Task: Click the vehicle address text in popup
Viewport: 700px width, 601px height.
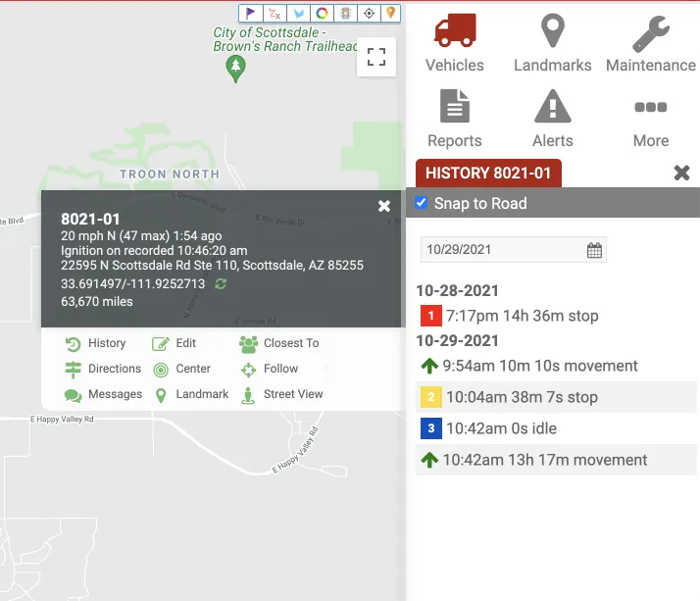Action: (x=212, y=266)
